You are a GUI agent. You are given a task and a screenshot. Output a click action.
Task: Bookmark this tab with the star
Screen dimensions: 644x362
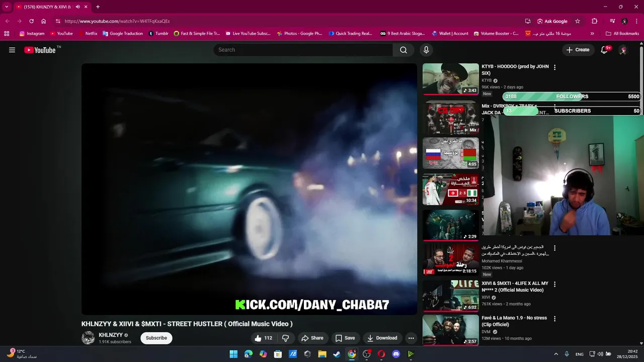(578, 21)
